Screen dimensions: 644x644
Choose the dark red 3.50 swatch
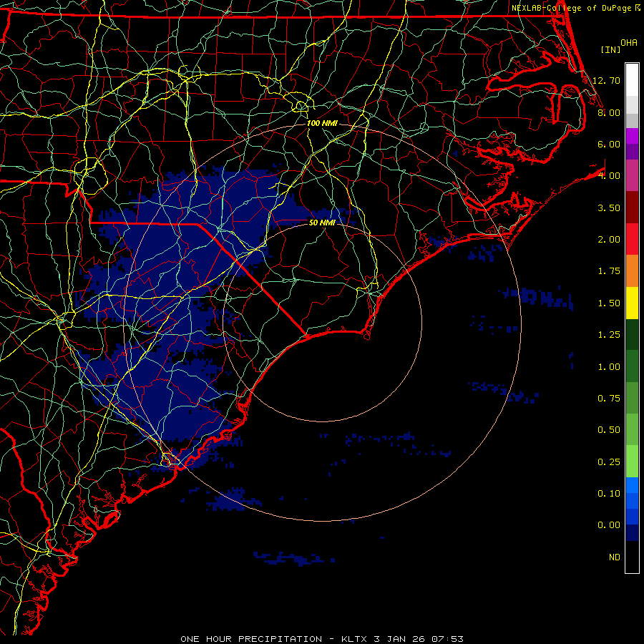(x=632, y=208)
